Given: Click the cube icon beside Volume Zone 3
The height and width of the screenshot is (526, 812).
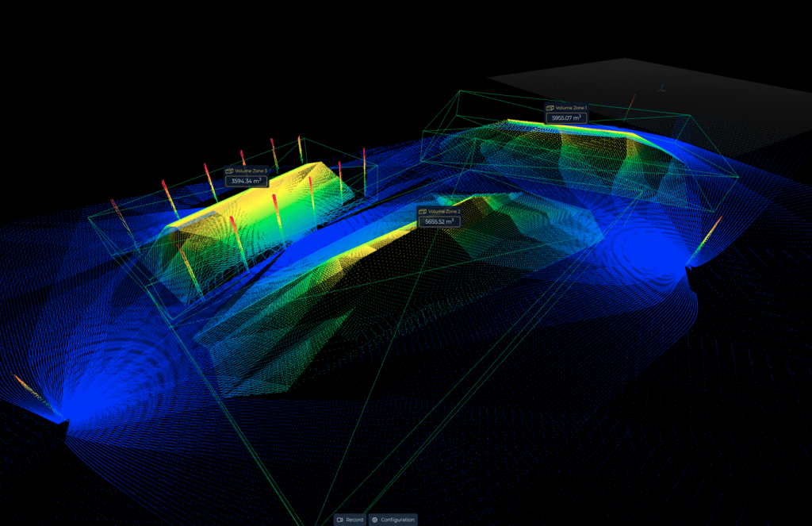Looking at the screenshot, I should (230, 171).
